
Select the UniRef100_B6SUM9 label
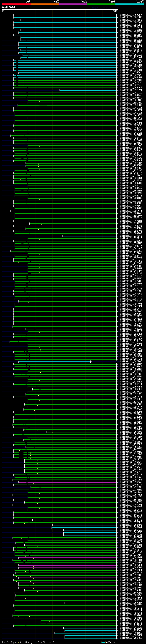tap(131, 77)
